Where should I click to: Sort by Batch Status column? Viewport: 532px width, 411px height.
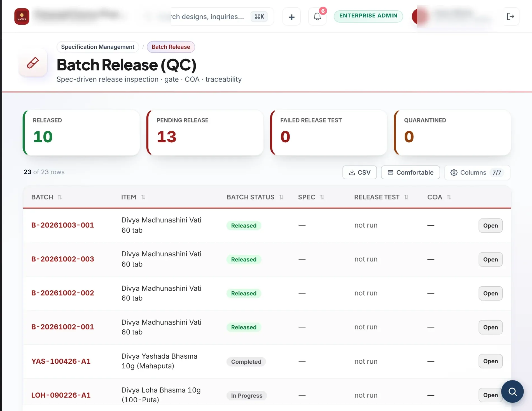tap(255, 197)
